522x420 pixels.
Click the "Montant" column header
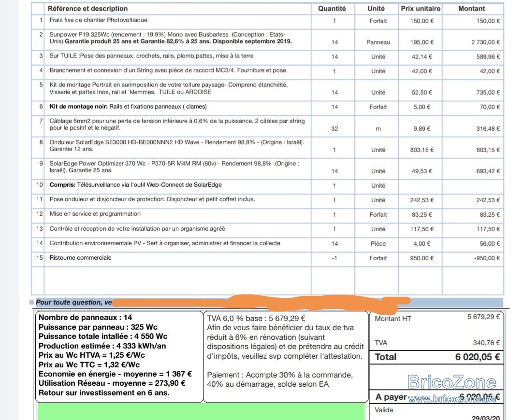click(x=472, y=8)
